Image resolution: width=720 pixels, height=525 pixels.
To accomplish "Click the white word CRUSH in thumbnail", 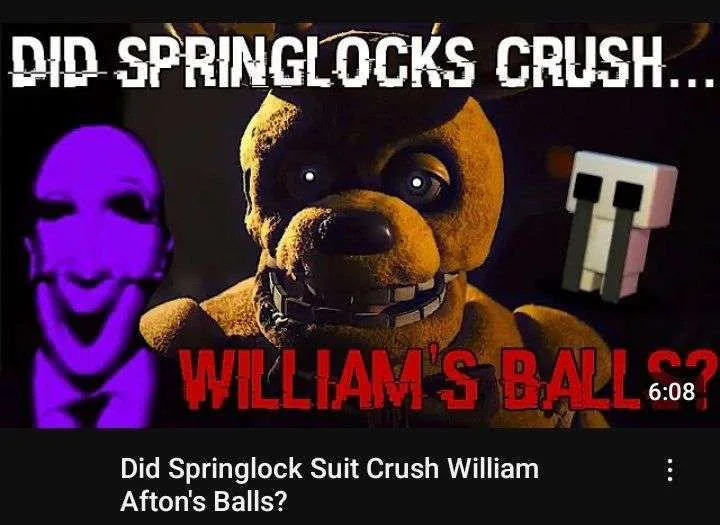I will (x=580, y=61).
